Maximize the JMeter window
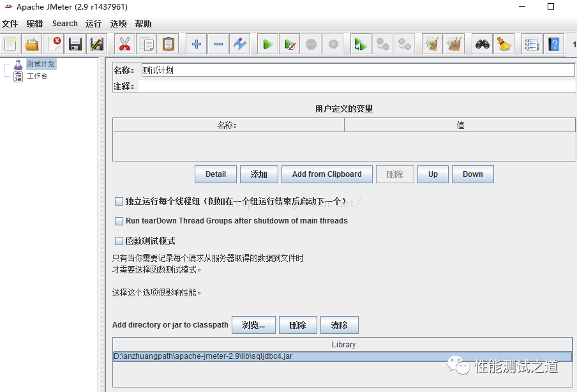577x392 pixels. [x=550, y=6]
